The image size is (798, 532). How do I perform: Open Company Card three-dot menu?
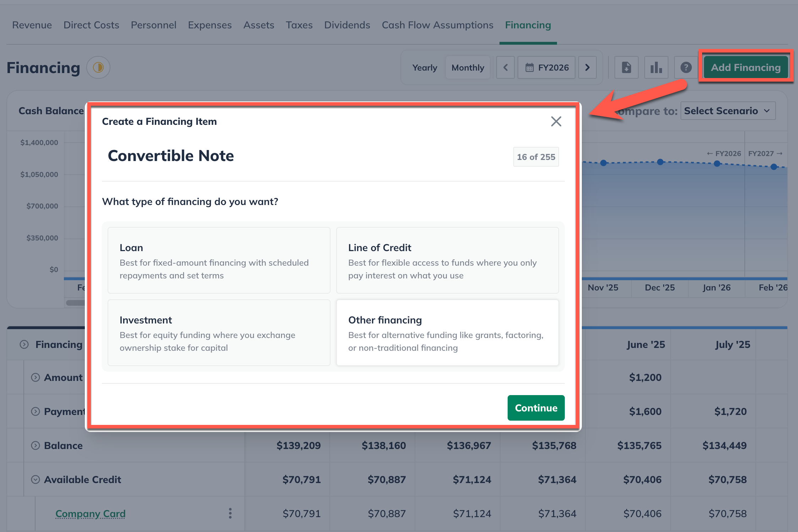coord(230,513)
